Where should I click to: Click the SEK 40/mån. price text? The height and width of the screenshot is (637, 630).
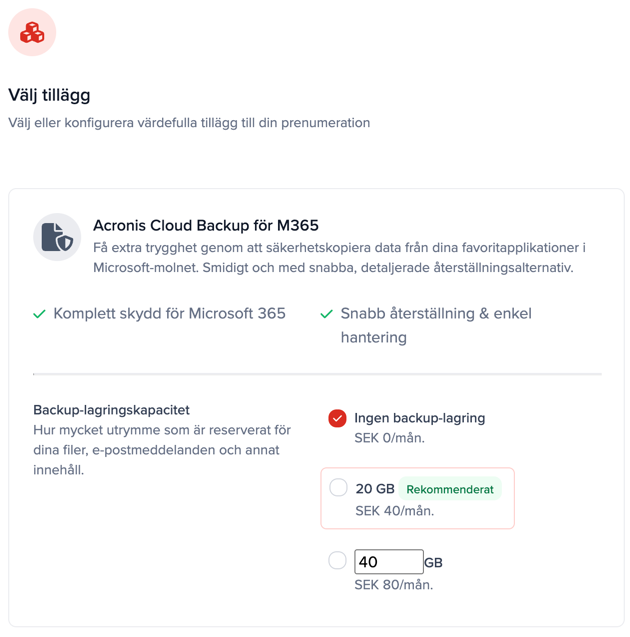coord(394,510)
